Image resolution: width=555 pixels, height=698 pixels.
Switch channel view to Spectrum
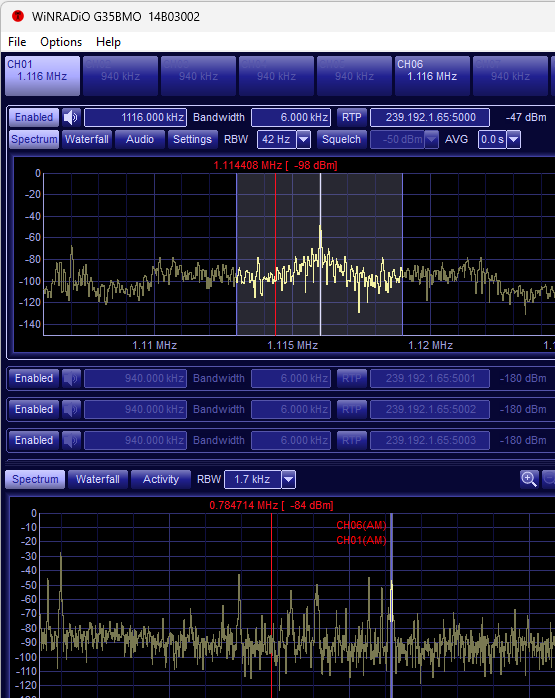tap(34, 139)
